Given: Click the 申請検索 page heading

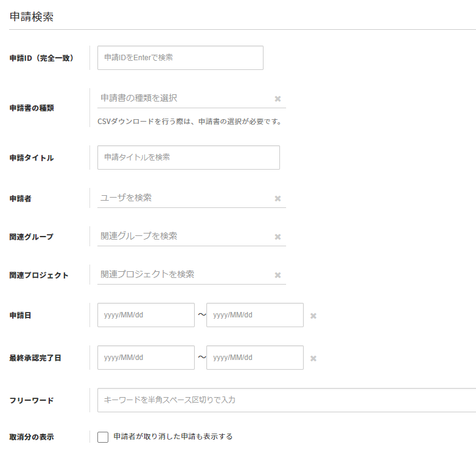Looking at the screenshot, I should click(x=32, y=17).
